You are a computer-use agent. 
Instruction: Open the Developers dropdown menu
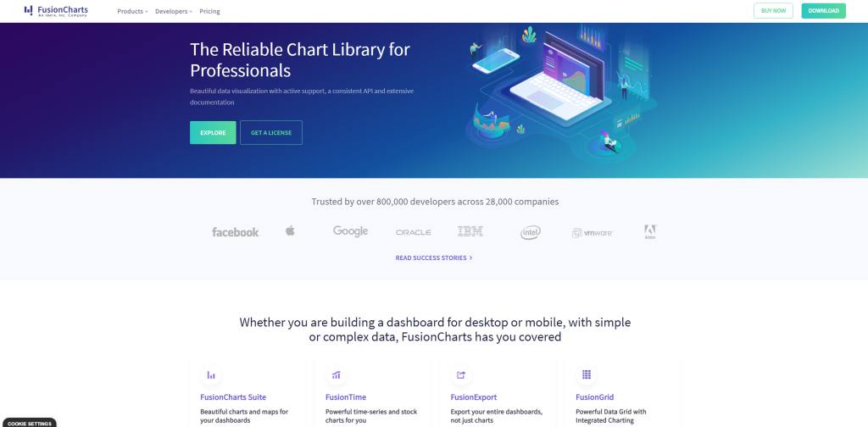[x=174, y=11]
